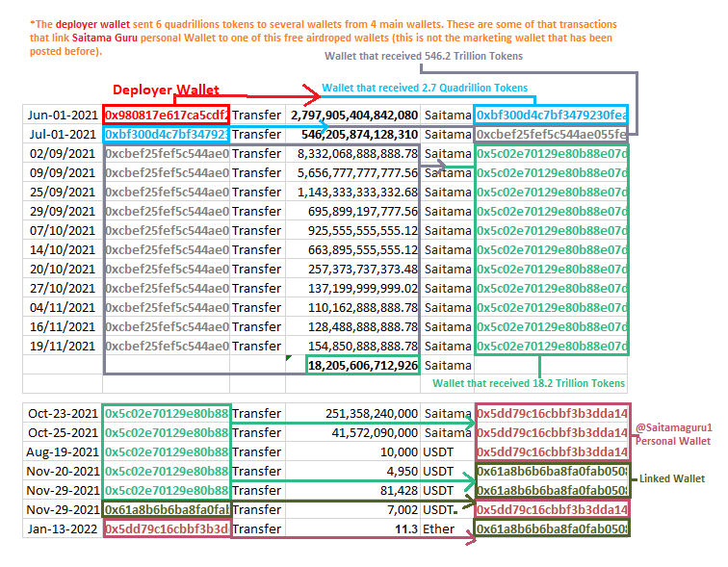Screen dimensions: 728x567
Task: Click Saitama cell in the 27/10/2021 row
Action: coord(448,289)
